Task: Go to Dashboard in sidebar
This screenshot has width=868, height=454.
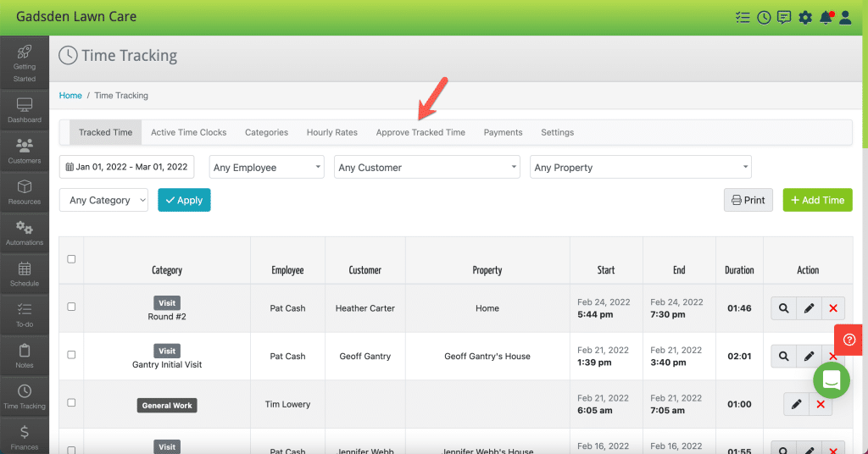Action: pyautogui.click(x=25, y=110)
